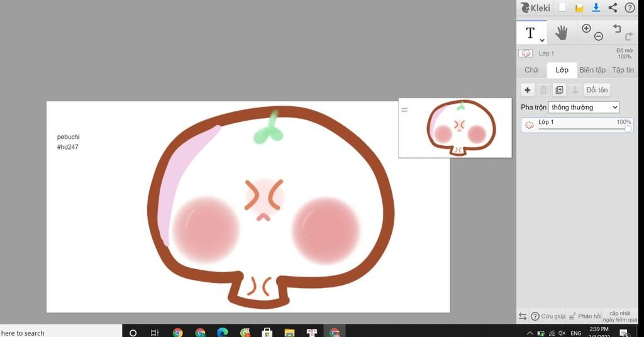This screenshot has height=337, width=644.
Task: Click the muted volume tray icon
Action: pyautogui.click(x=562, y=333)
